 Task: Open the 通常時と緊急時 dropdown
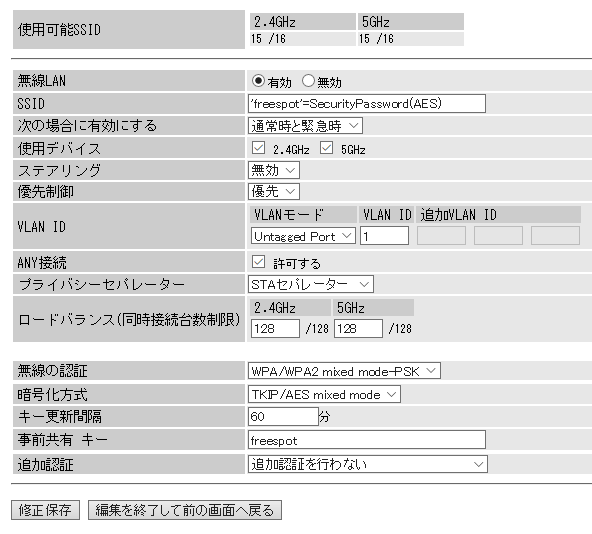305,125
